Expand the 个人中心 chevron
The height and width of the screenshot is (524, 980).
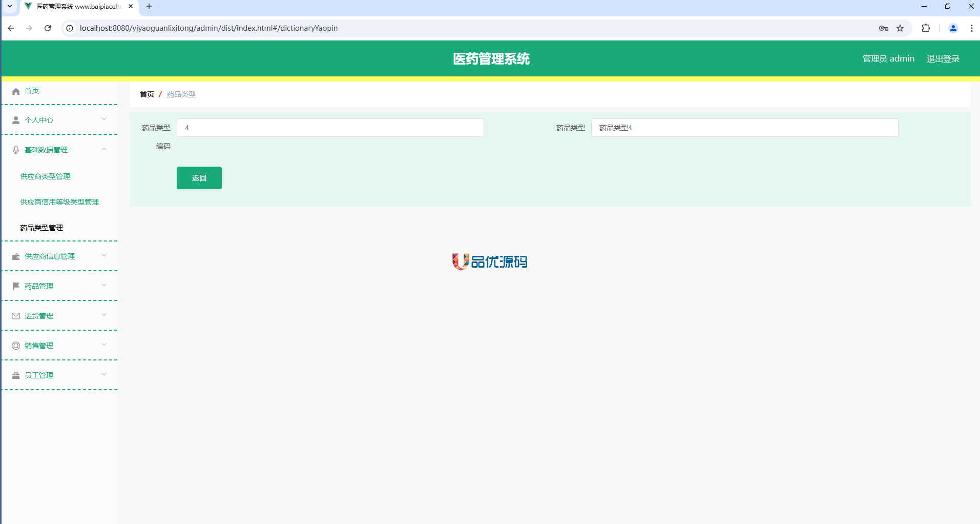pos(104,119)
